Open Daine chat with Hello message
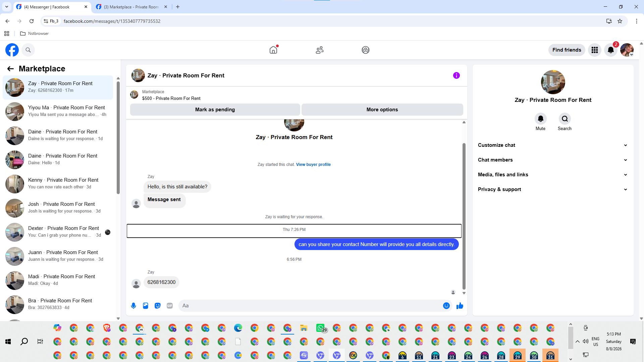This screenshot has width=644, height=362. pyautogui.click(x=58, y=160)
